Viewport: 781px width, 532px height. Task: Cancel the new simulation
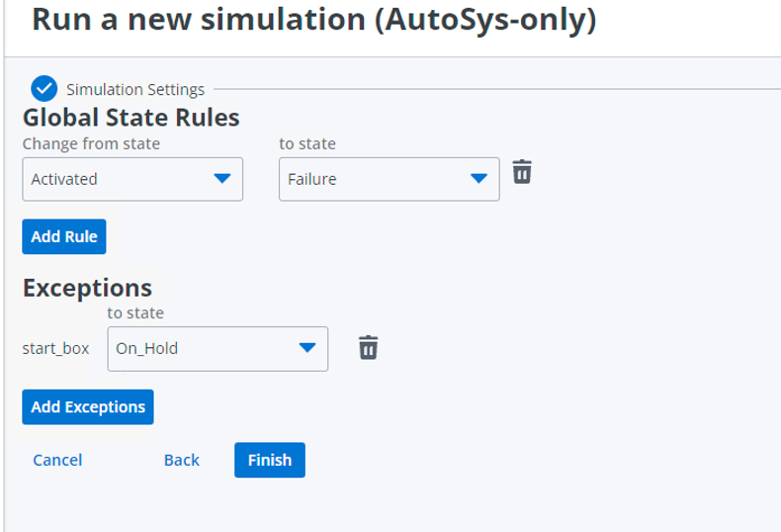tap(57, 460)
